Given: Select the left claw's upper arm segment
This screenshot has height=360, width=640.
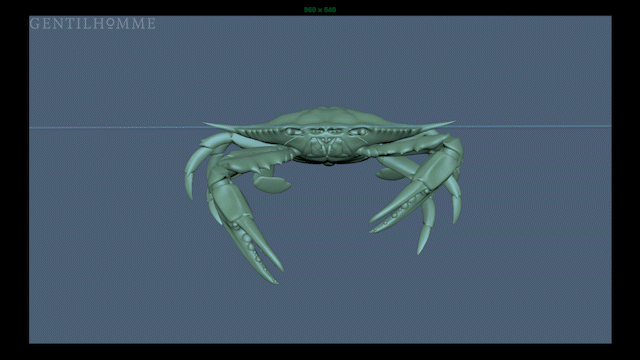Looking at the screenshot, I should point(257,159).
